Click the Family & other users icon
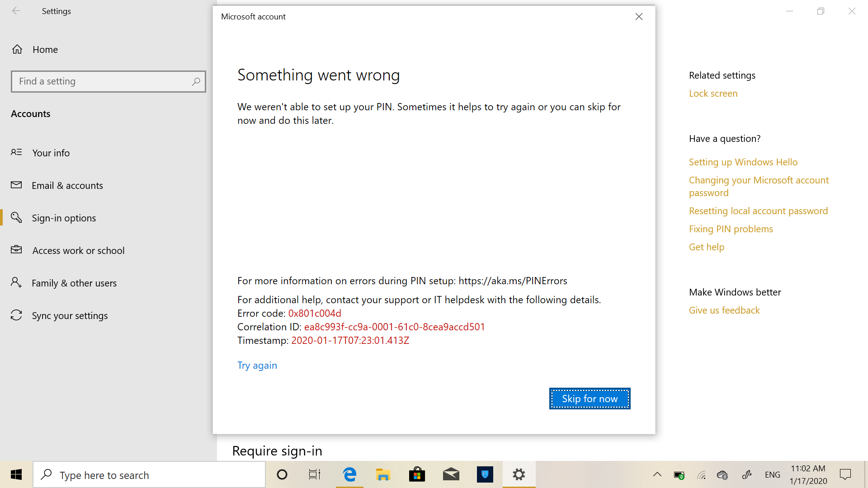The width and height of the screenshot is (868, 488). pos(16,282)
